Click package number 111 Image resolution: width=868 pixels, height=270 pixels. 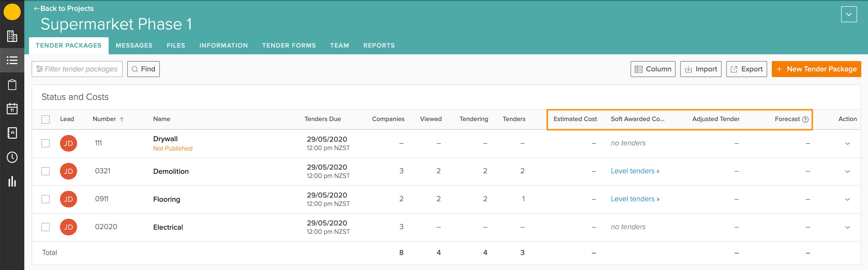(x=98, y=143)
